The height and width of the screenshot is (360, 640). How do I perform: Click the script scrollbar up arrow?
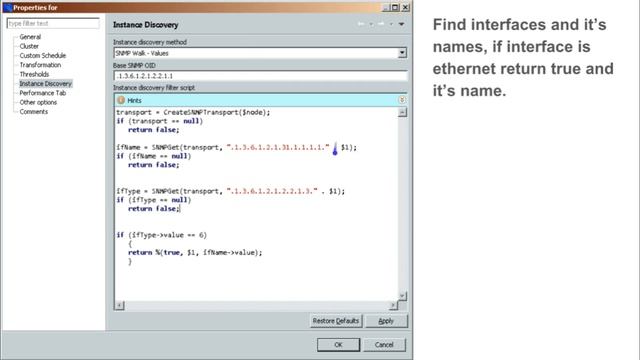[x=402, y=112]
